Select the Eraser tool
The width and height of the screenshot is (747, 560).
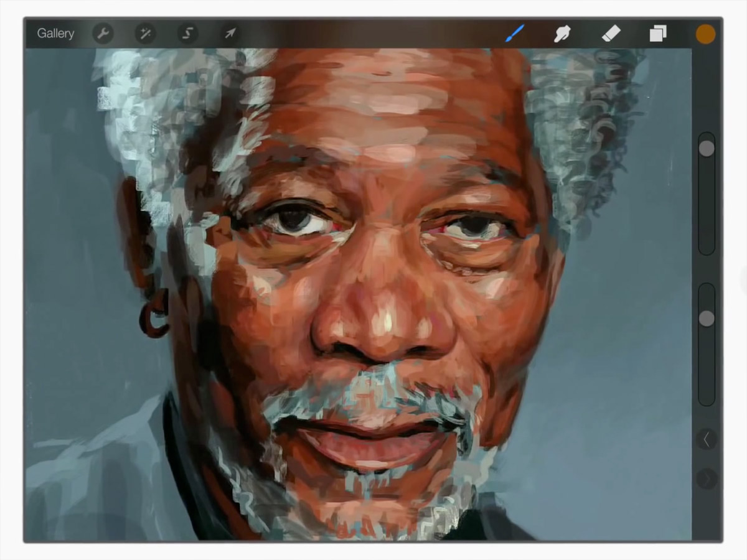(x=611, y=34)
